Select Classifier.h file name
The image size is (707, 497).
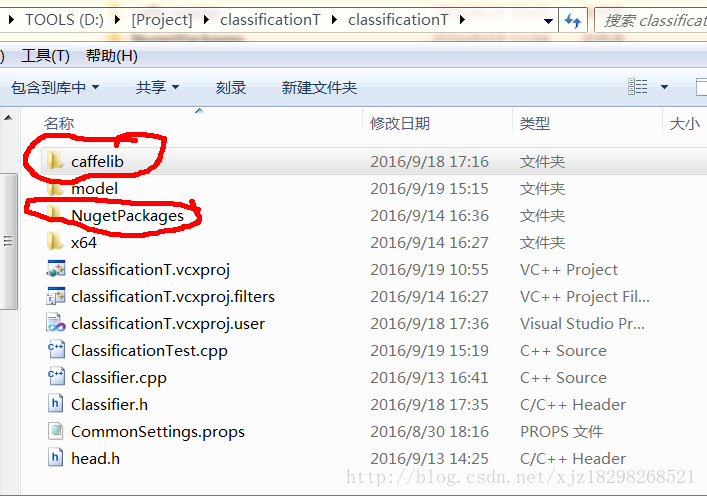click(110, 405)
